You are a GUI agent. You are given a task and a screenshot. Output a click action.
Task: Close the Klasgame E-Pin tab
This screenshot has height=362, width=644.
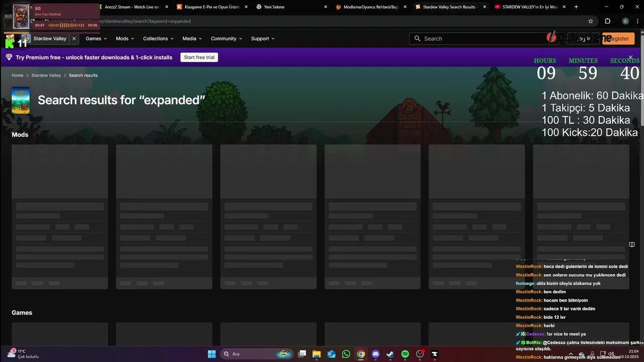(x=246, y=7)
